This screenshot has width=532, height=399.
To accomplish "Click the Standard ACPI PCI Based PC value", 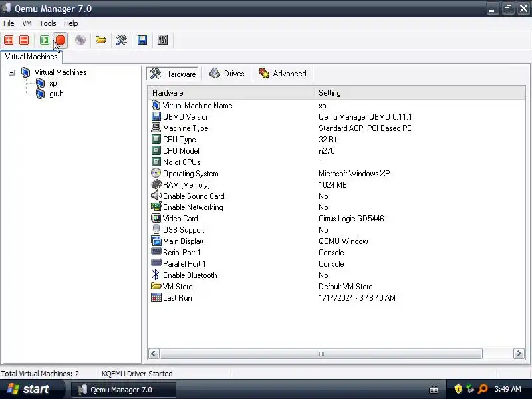I will (365, 128).
